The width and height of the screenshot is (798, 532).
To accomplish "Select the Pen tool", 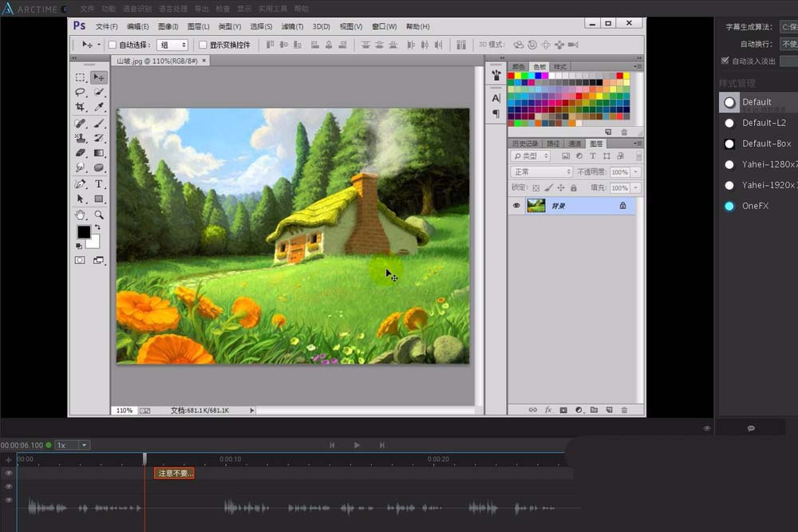I will pyautogui.click(x=80, y=183).
